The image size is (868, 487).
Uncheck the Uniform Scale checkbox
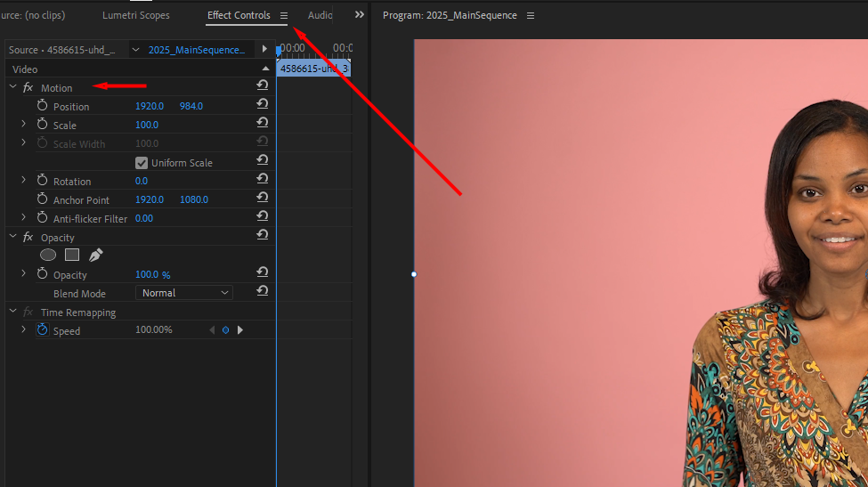tap(142, 163)
